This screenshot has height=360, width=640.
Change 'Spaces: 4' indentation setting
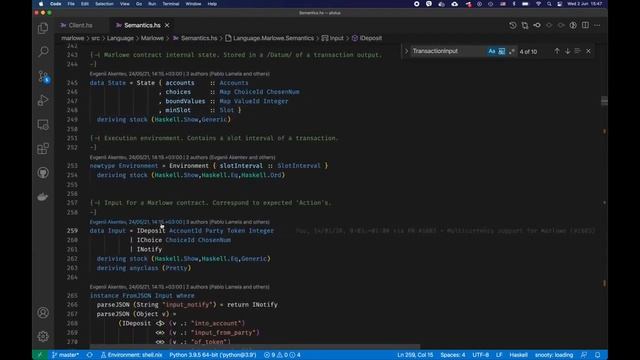tap(453, 355)
